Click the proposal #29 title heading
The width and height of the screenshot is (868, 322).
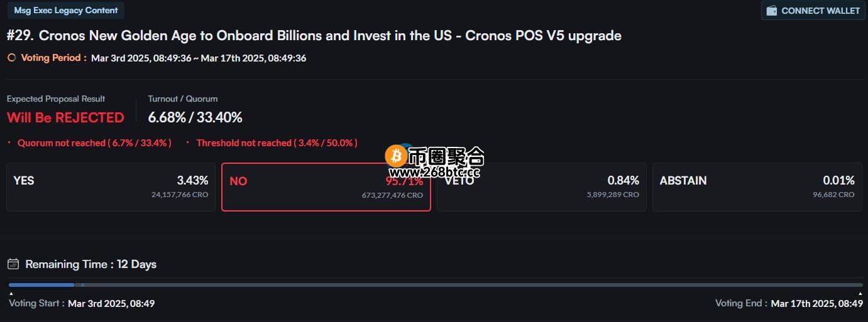(x=314, y=36)
